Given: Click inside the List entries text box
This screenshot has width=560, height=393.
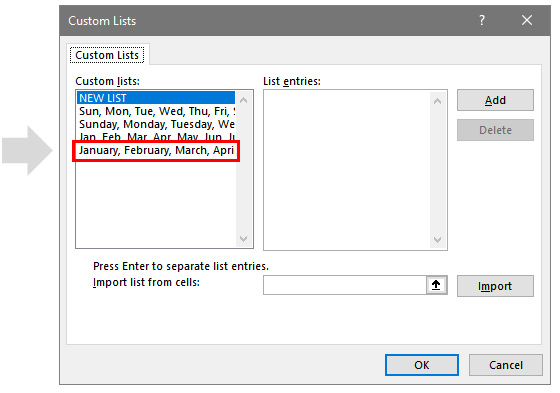Looking at the screenshot, I should pos(347,170).
